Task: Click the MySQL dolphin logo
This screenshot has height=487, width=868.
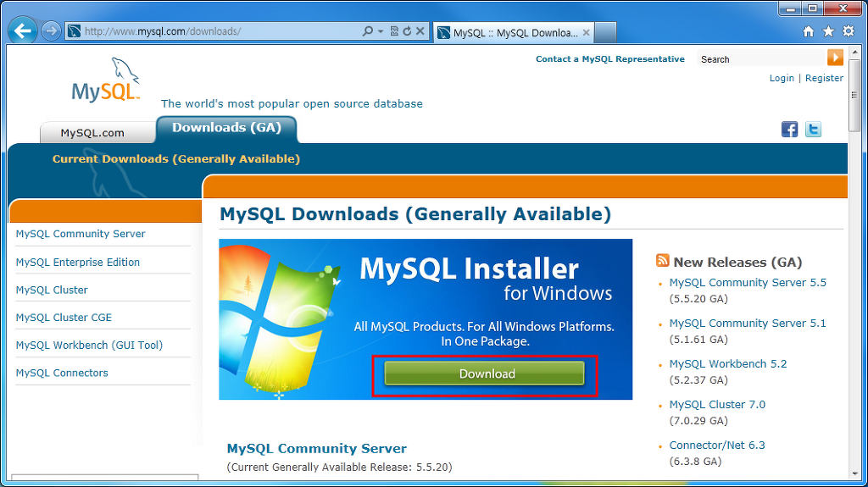Action: (106, 80)
